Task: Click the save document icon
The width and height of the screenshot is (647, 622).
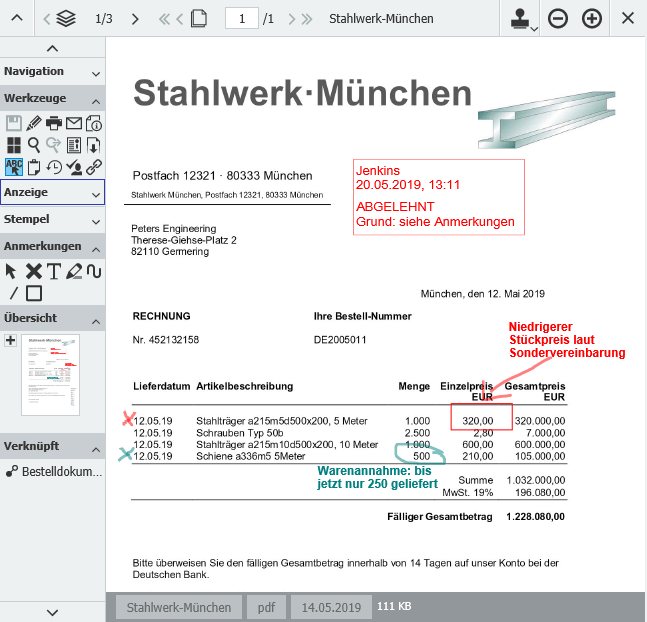Action: tap(14, 123)
